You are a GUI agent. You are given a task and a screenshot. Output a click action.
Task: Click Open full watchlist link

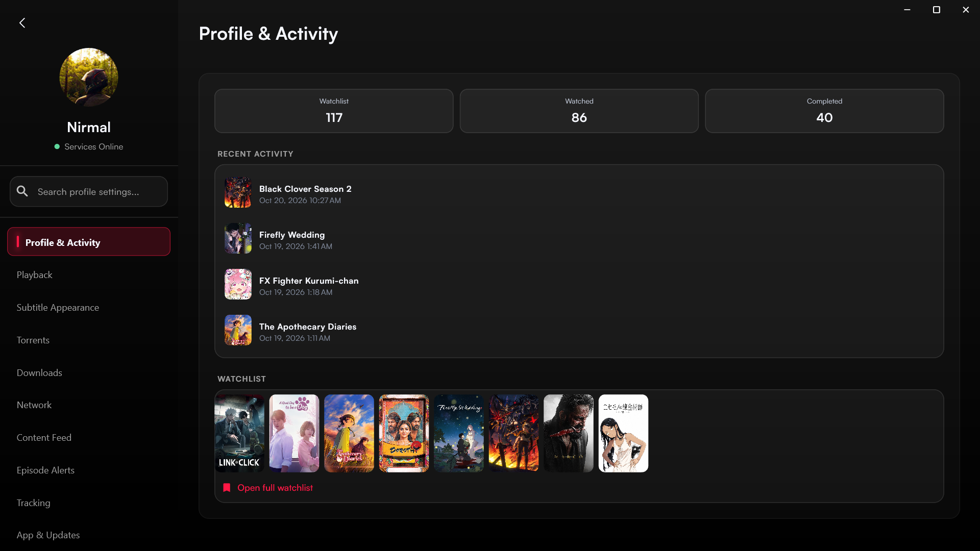point(275,488)
